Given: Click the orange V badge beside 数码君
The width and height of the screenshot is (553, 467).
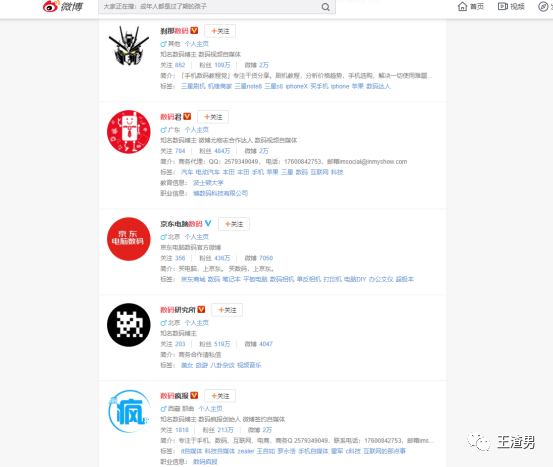Looking at the screenshot, I should (x=187, y=116).
